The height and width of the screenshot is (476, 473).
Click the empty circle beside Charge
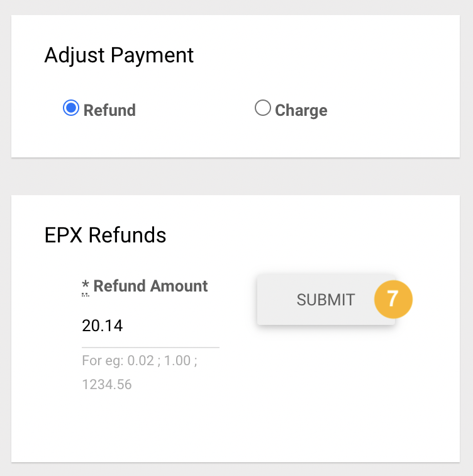[262, 108]
